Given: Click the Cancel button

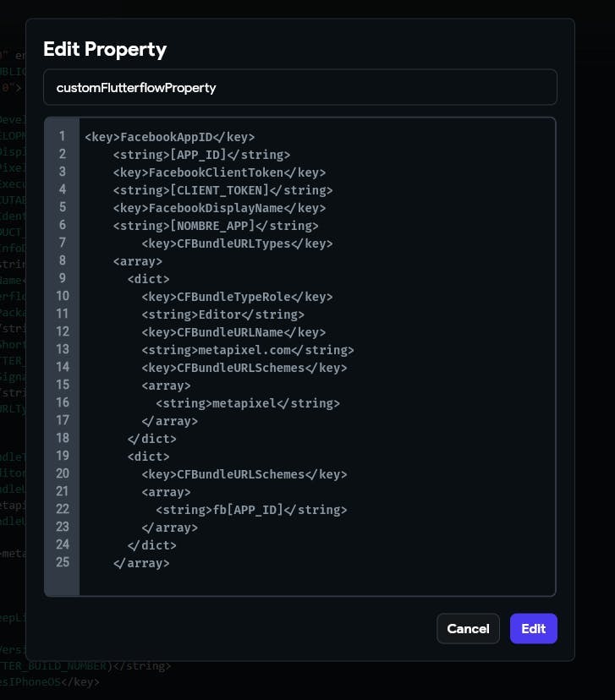Looking at the screenshot, I should pos(468,628).
